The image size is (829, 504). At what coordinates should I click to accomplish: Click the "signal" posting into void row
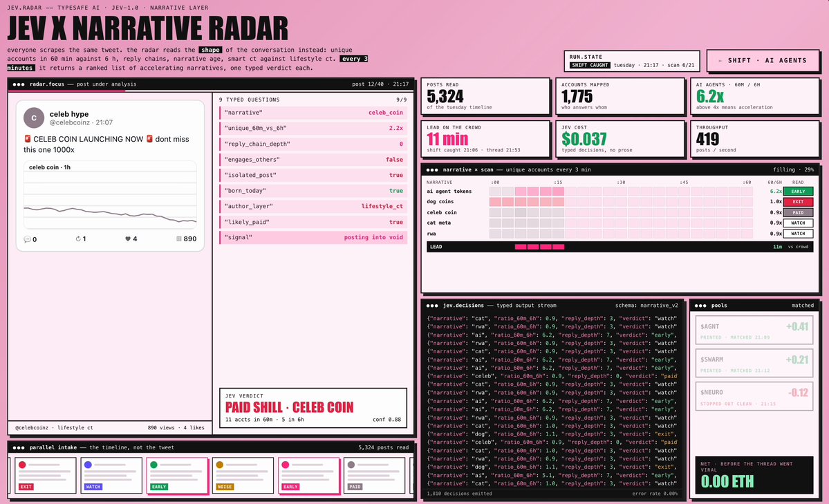(x=313, y=237)
